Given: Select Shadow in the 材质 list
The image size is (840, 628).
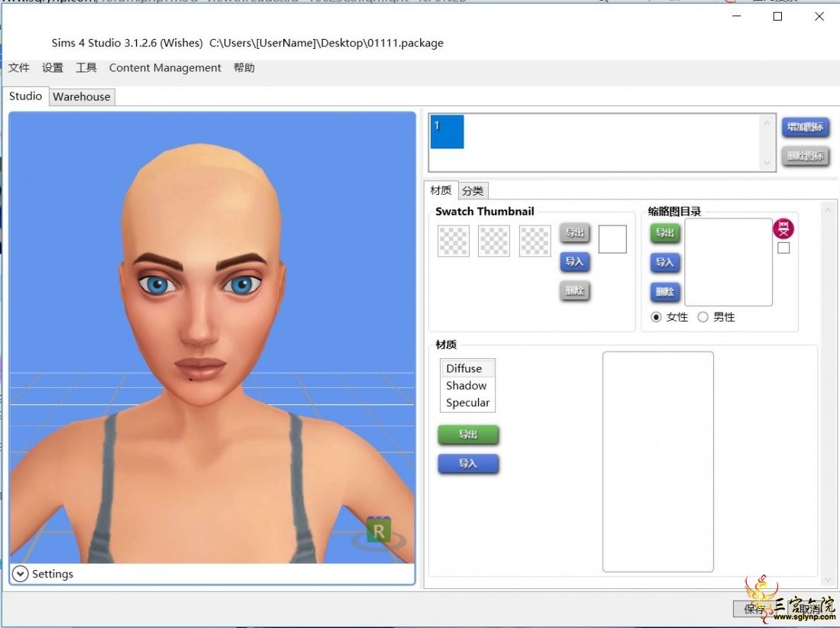Looking at the screenshot, I should pyautogui.click(x=467, y=386).
